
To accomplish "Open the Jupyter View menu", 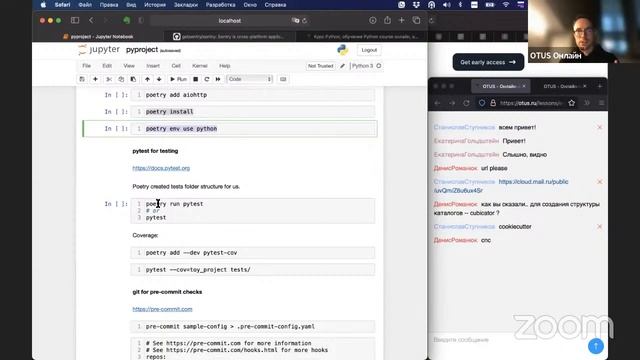I will (129, 66).
